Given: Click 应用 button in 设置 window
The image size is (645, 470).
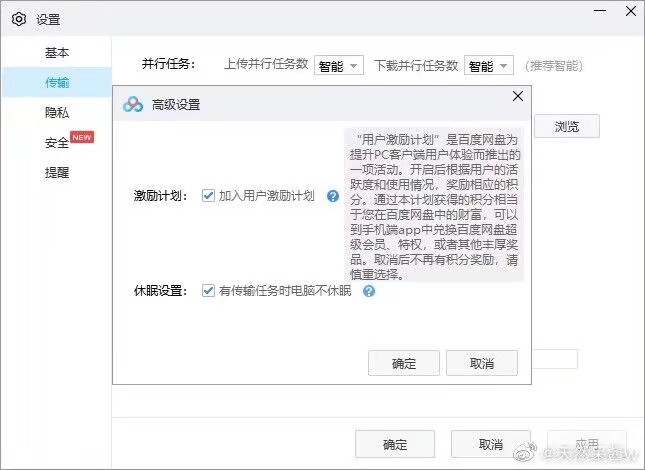Looking at the screenshot, I should tap(587, 444).
